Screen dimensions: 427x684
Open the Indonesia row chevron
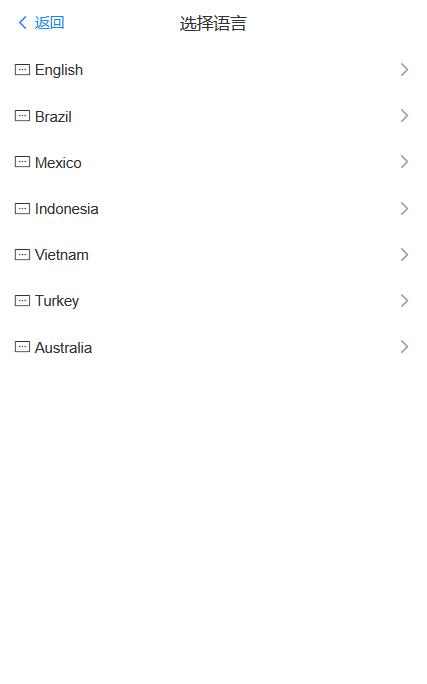pyautogui.click(x=404, y=209)
